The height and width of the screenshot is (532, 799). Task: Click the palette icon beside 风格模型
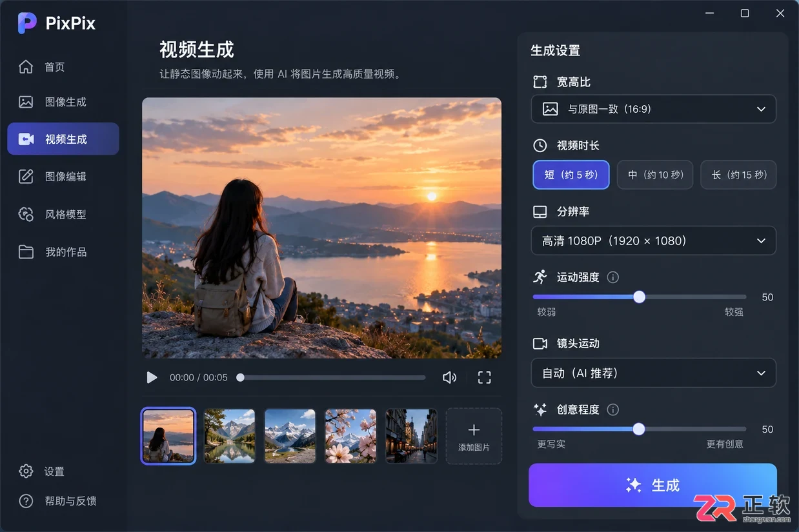[x=26, y=214]
